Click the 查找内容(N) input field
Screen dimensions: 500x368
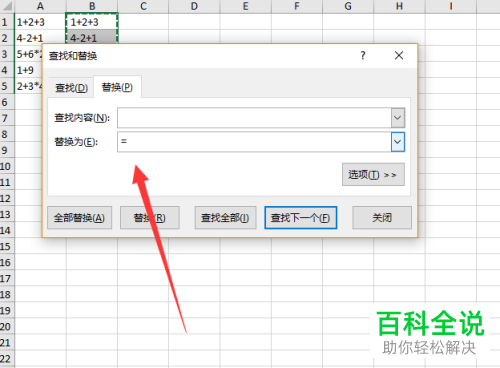254,118
